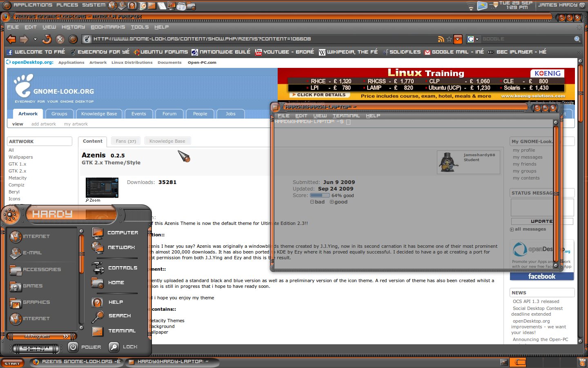Click the Wallpapers link in Artwork sidebar
Image resolution: width=588 pixels, height=368 pixels.
pyautogui.click(x=21, y=157)
